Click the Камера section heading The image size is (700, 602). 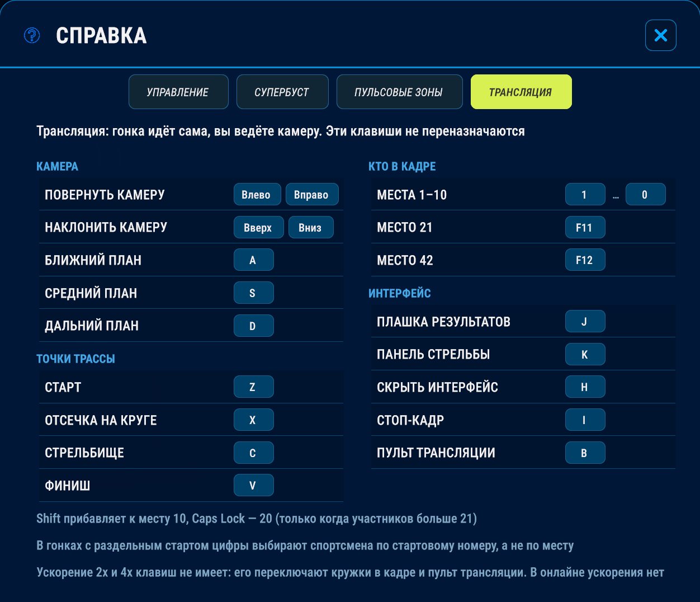(57, 166)
